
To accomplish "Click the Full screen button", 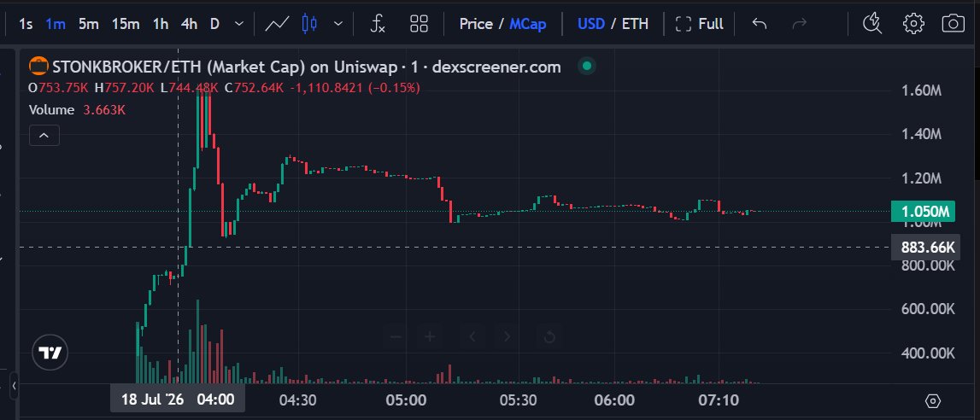I will (700, 25).
